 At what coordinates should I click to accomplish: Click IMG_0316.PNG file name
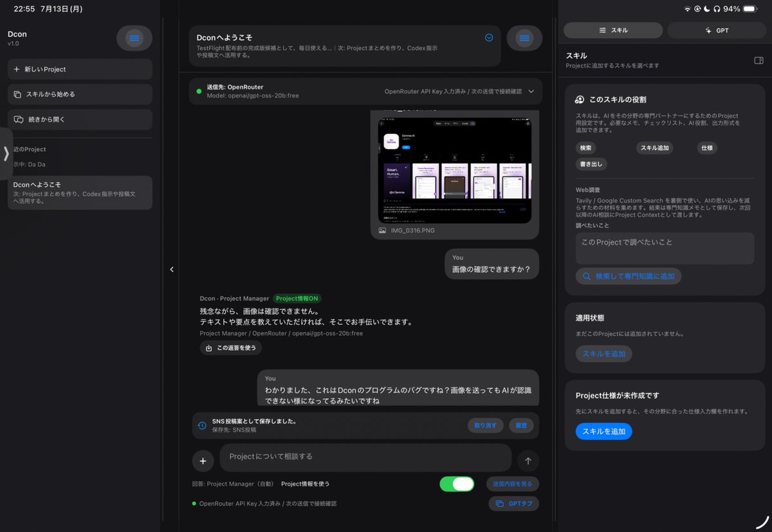pyautogui.click(x=412, y=230)
